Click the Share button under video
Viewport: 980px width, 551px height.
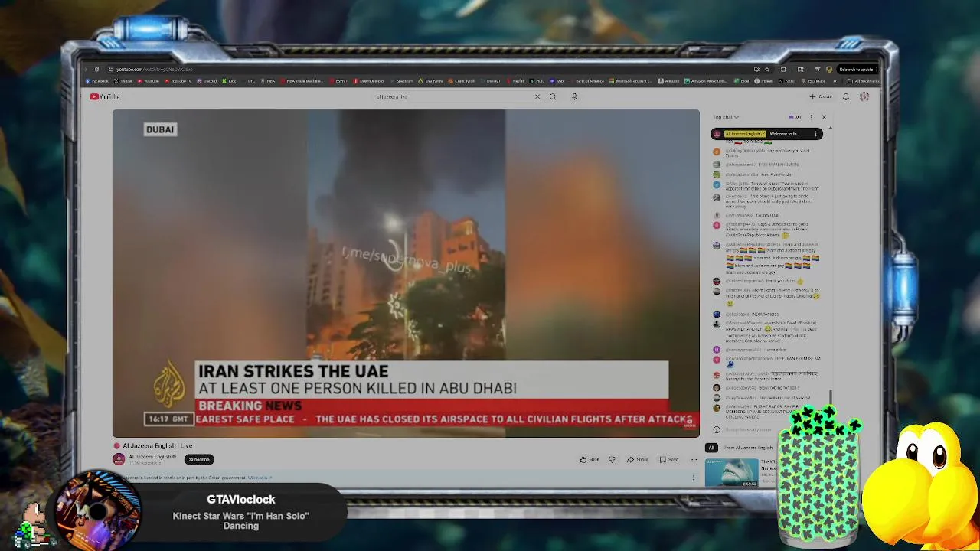638,459
